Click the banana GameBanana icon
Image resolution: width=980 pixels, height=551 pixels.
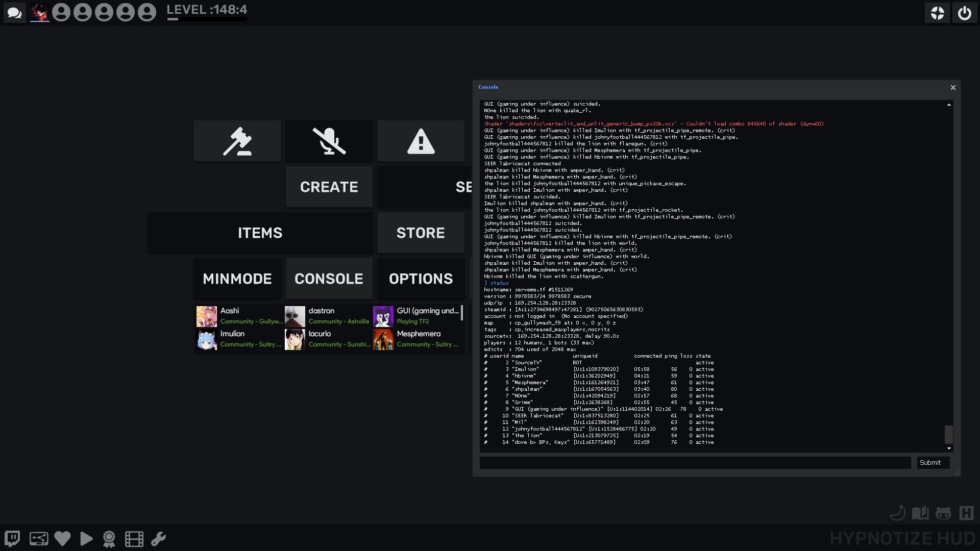coord(897,513)
